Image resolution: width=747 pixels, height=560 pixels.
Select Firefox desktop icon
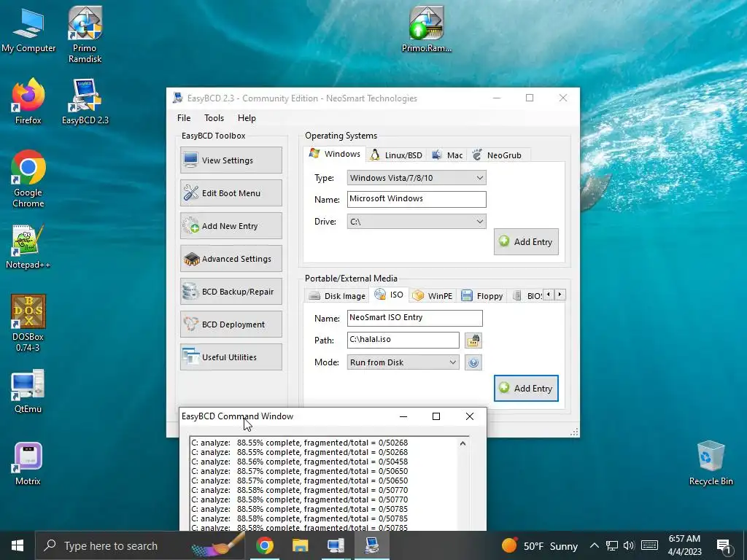point(28,101)
